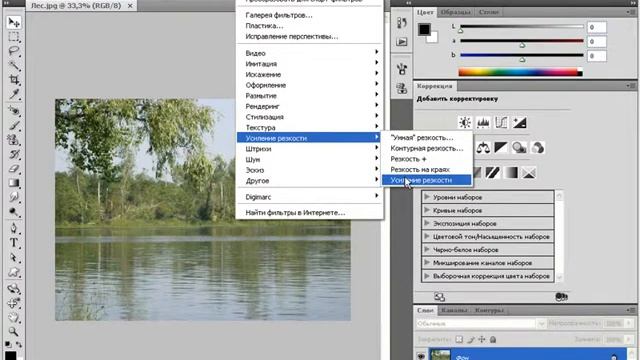Click the foreground color swatch in Color panel

(x=424, y=29)
